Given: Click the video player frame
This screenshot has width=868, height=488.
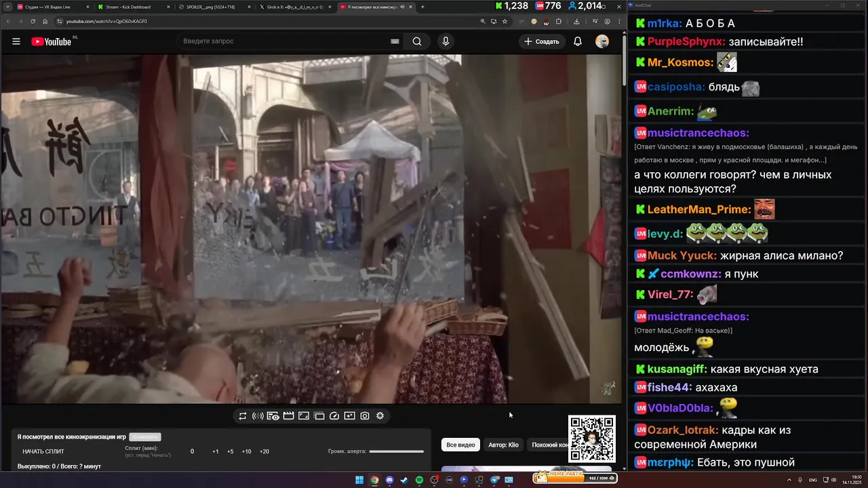Looking at the screenshot, I should coord(311,229).
